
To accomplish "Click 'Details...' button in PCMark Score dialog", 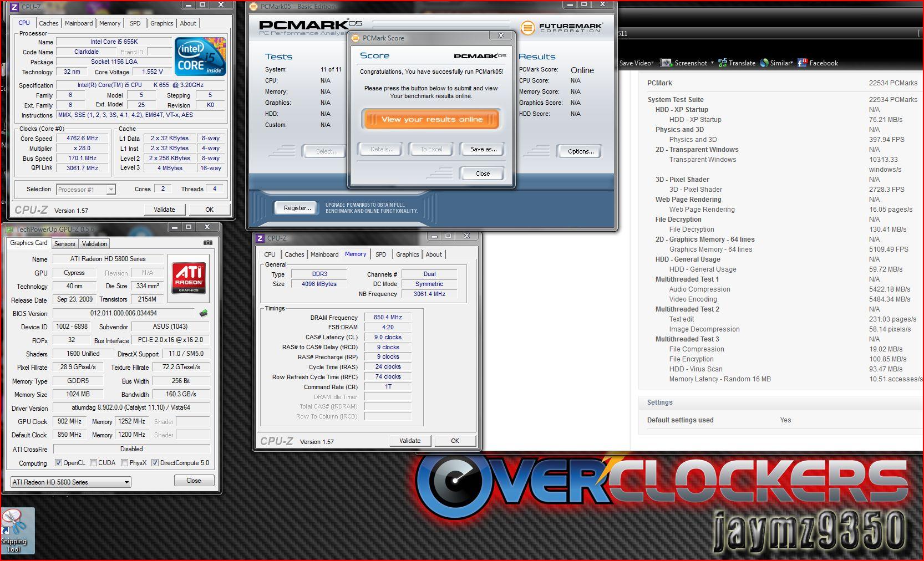I will [382, 150].
